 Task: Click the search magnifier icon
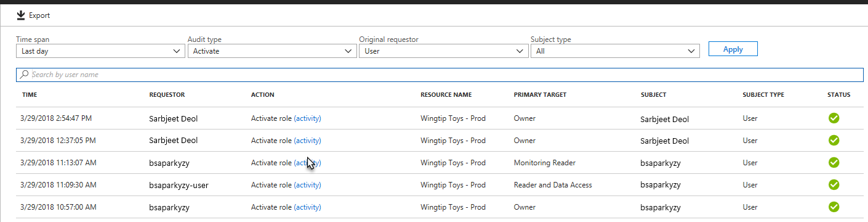24,75
